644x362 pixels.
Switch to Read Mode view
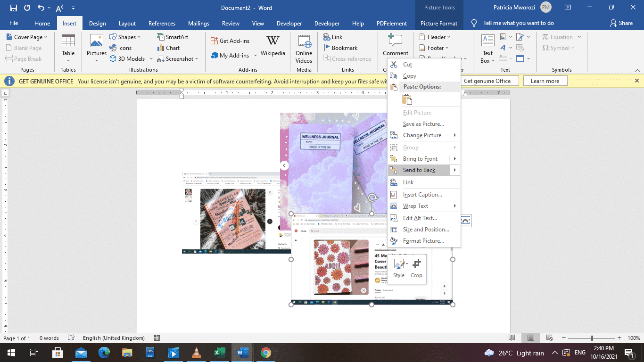(x=512, y=338)
